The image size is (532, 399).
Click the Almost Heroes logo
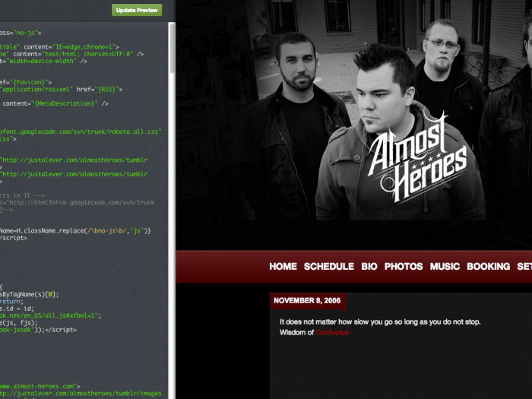417,160
